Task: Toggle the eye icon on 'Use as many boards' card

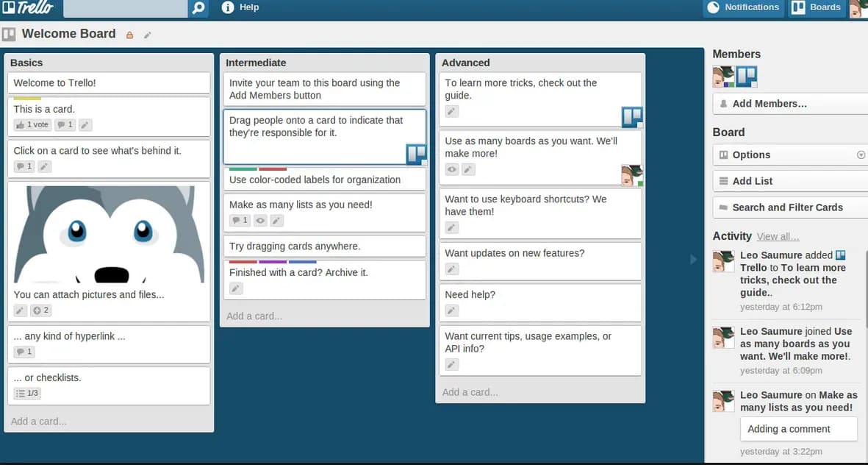Action: [x=452, y=169]
